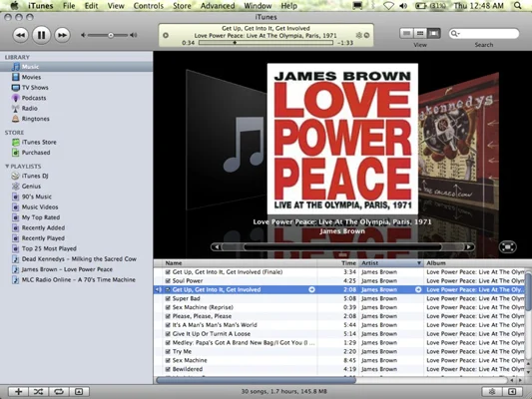Toggle shuffle mode

pos(38,392)
